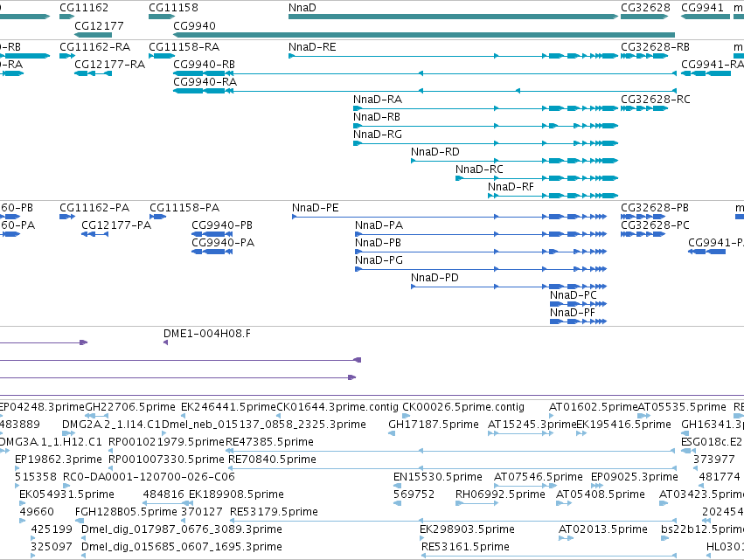Select transcript NnaD-RE
This screenshot has width=744, height=560.
(x=453, y=56)
